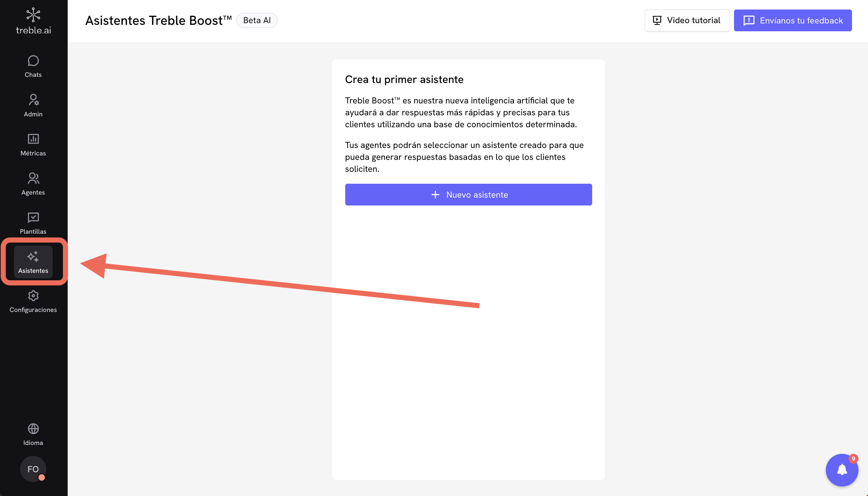
Task: Open the notification bell widget
Action: pos(841,470)
